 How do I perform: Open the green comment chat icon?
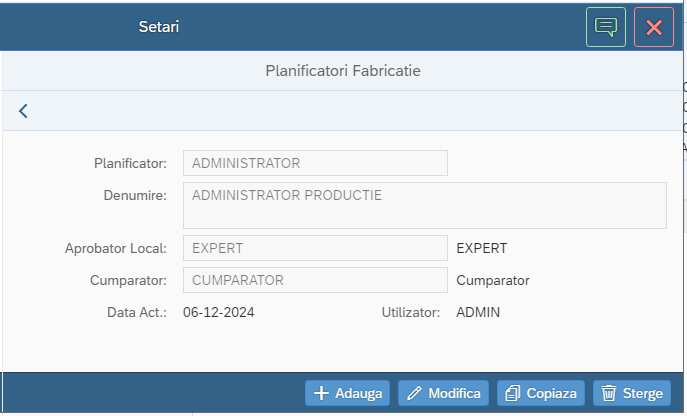(x=606, y=27)
